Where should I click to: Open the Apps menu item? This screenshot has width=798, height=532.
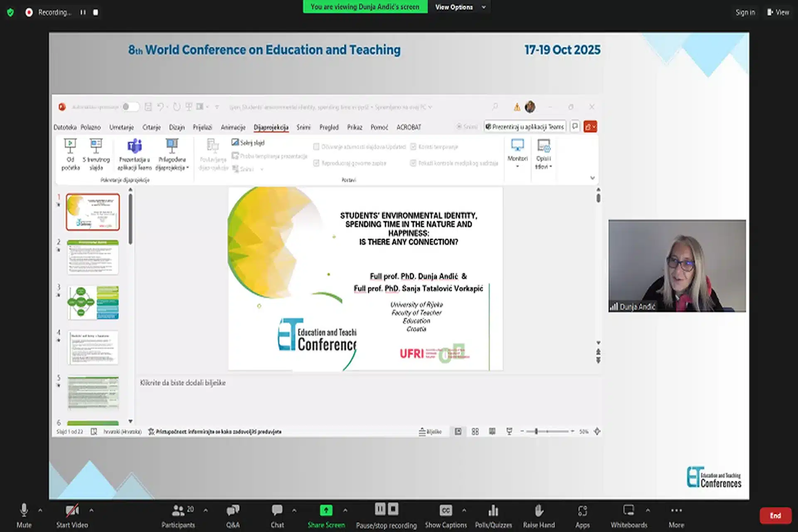[x=582, y=510]
